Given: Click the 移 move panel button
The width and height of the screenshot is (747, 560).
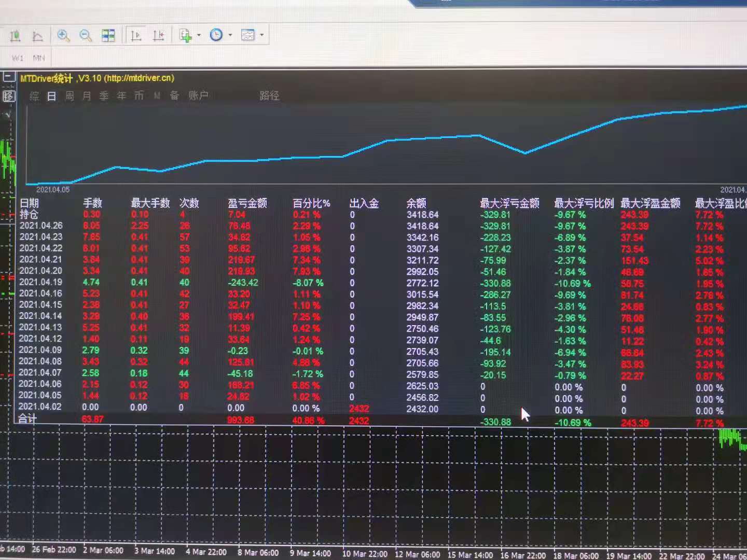Looking at the screenshot, I should [x=8, y=96].
